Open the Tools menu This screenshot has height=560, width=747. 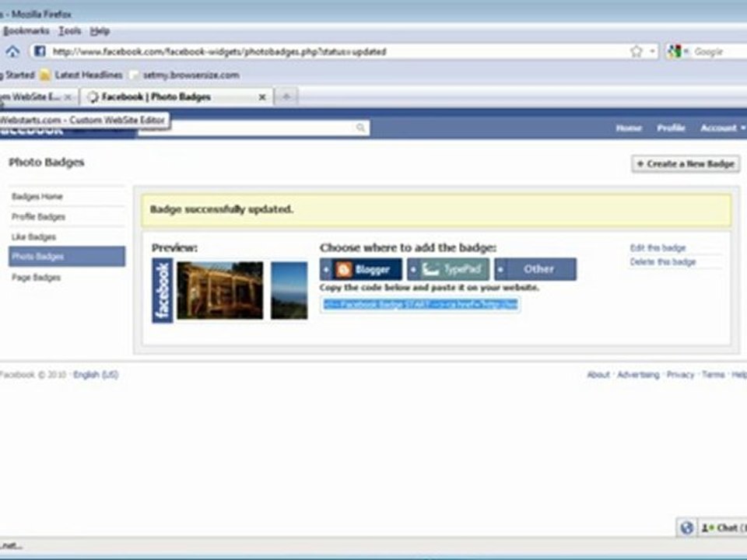[69, 31]
